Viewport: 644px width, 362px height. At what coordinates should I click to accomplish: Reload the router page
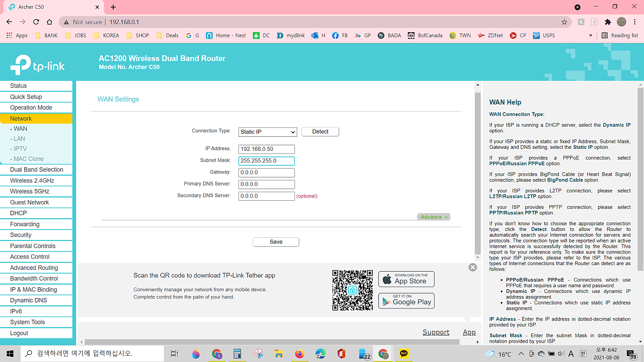tap(36, 22)
